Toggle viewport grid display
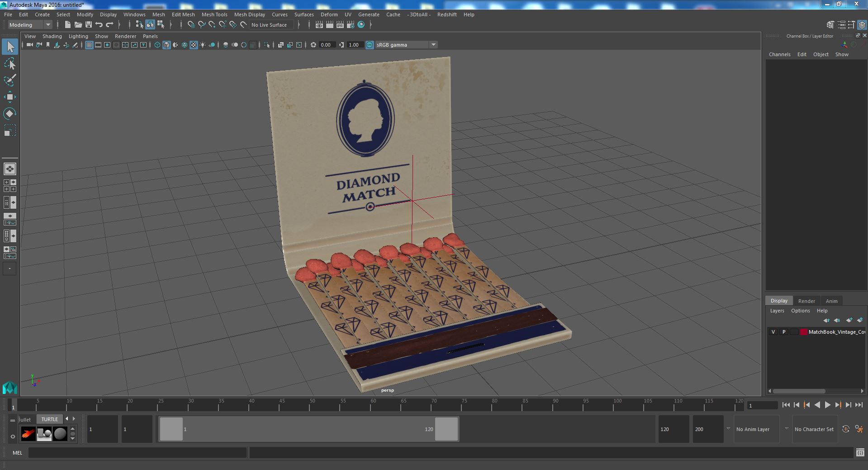 (89, 45)
